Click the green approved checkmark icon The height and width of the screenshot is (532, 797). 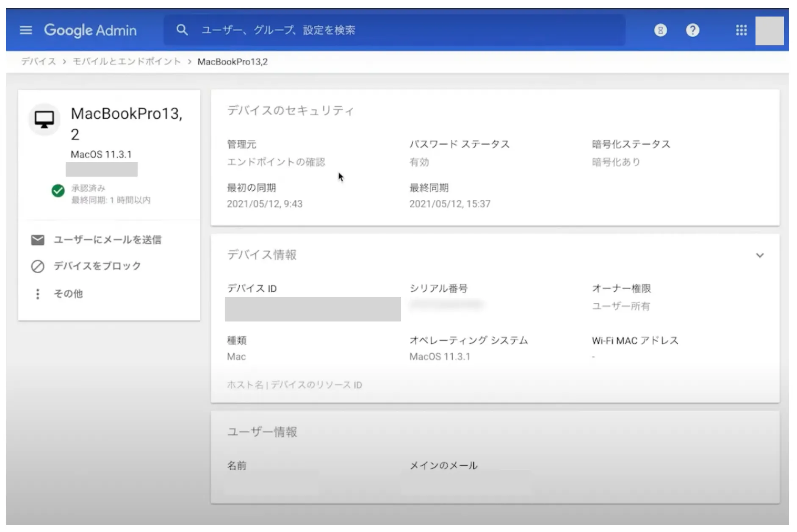pyautogui.click(x=58, y=191)
